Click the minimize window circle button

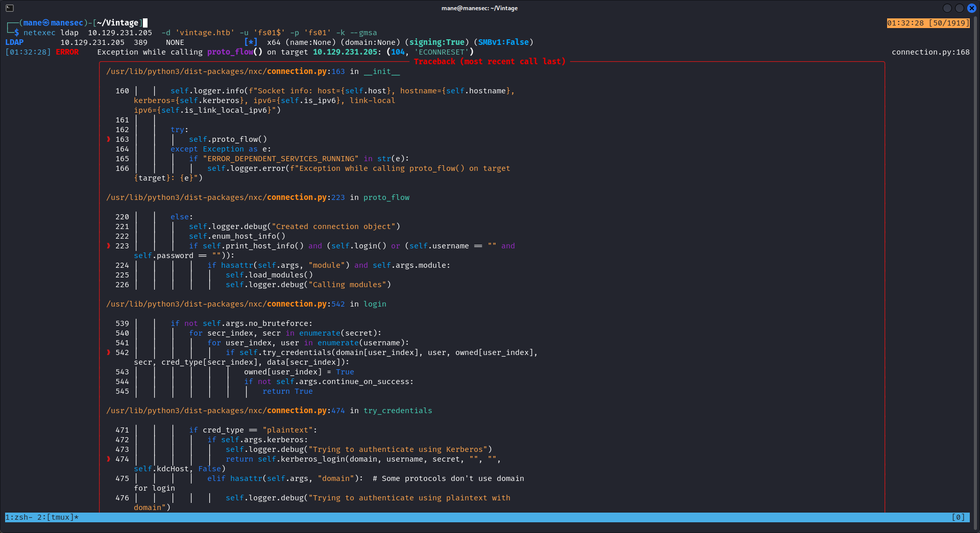pos(947,8)
